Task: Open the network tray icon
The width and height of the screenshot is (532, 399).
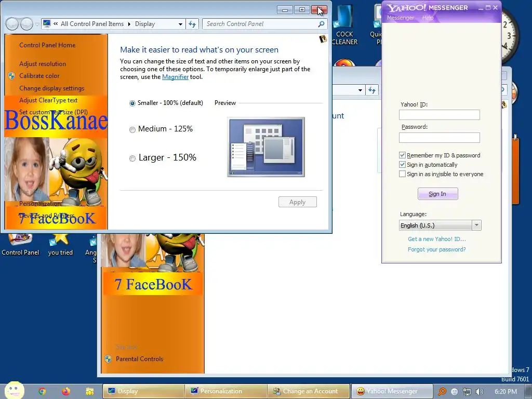Action: click(x=467, y=392)
